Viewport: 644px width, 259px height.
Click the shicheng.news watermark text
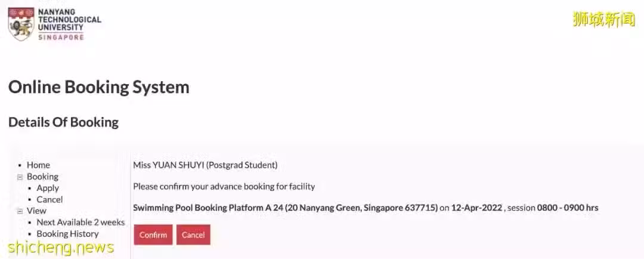tap(61, 247)
